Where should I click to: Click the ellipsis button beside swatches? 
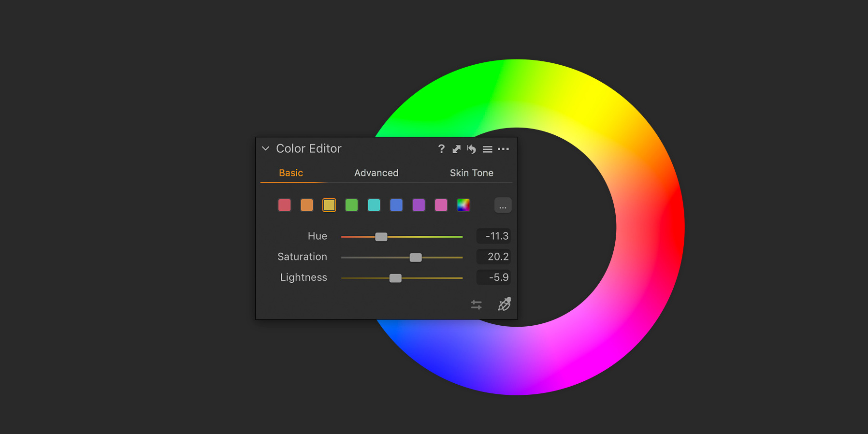503,205
